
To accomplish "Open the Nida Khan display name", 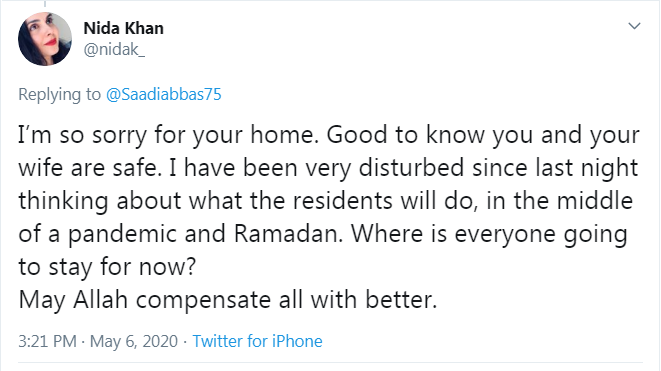I will tap(124, 28).
